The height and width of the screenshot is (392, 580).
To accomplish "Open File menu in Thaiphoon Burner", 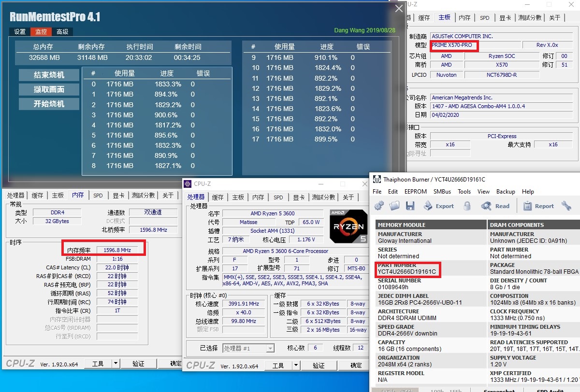I will point(377,192).
